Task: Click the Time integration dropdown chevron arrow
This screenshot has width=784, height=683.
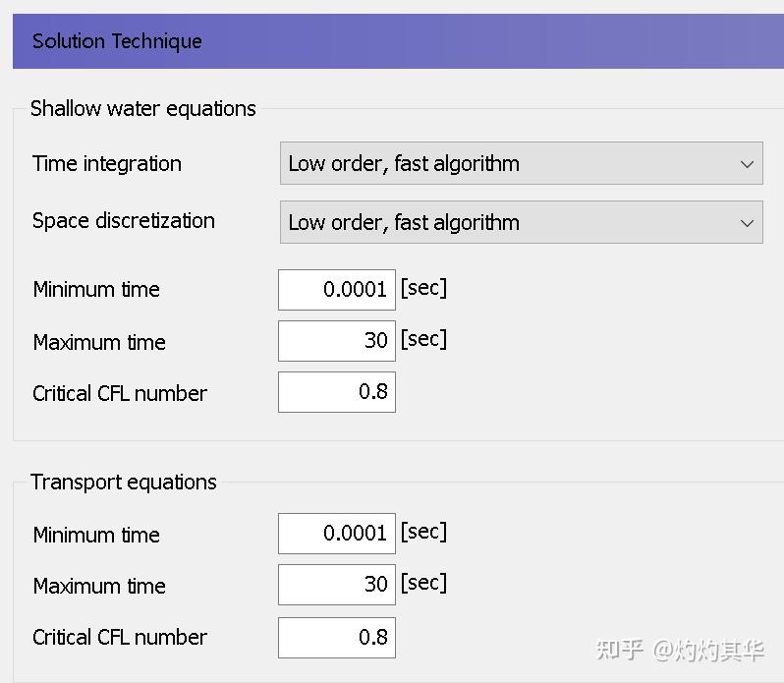Action: click(747, 164)
